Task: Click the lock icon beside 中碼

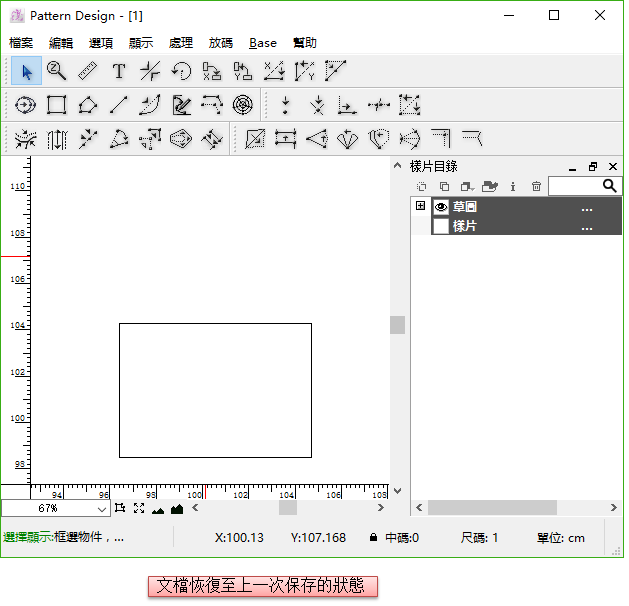Action: (x=373, y=538)
